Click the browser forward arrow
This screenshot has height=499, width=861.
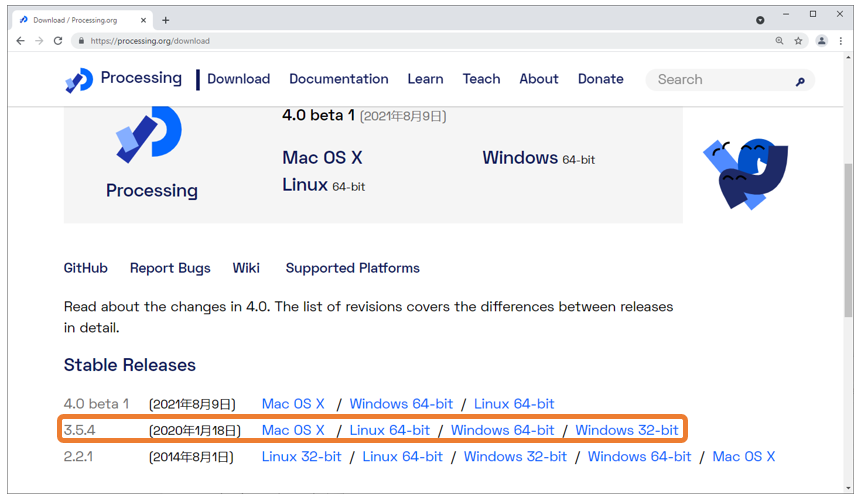coord(39,41)
